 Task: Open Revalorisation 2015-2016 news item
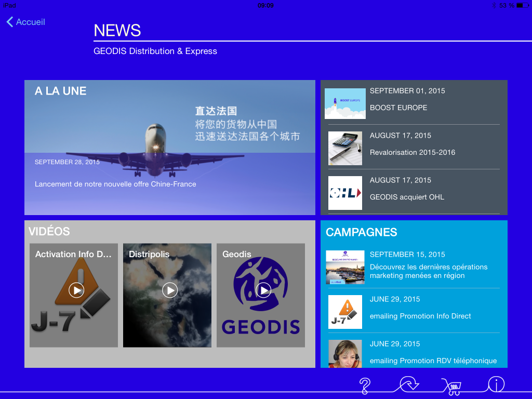pos(414,148)
